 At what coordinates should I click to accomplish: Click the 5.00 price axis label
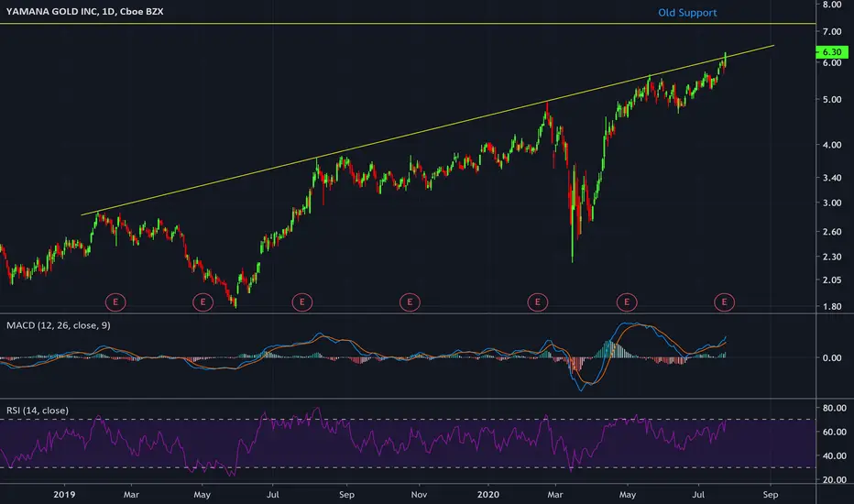coord(832,100)
